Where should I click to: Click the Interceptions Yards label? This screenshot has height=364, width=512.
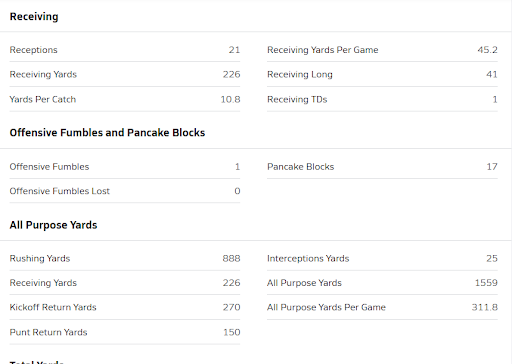pyautogui.click(x=308, y=258)
